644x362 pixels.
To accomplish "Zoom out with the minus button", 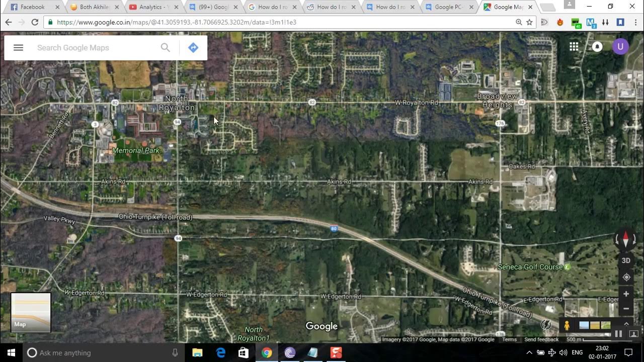I will pos(626,309).
